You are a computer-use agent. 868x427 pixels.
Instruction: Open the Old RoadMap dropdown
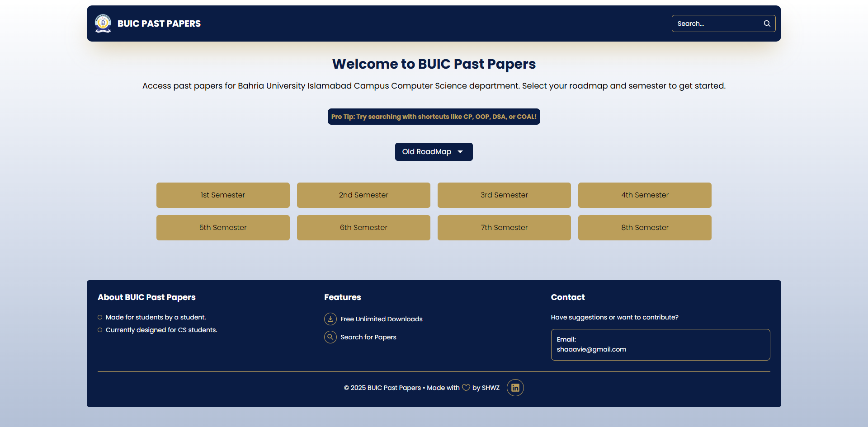pos(434,152)
